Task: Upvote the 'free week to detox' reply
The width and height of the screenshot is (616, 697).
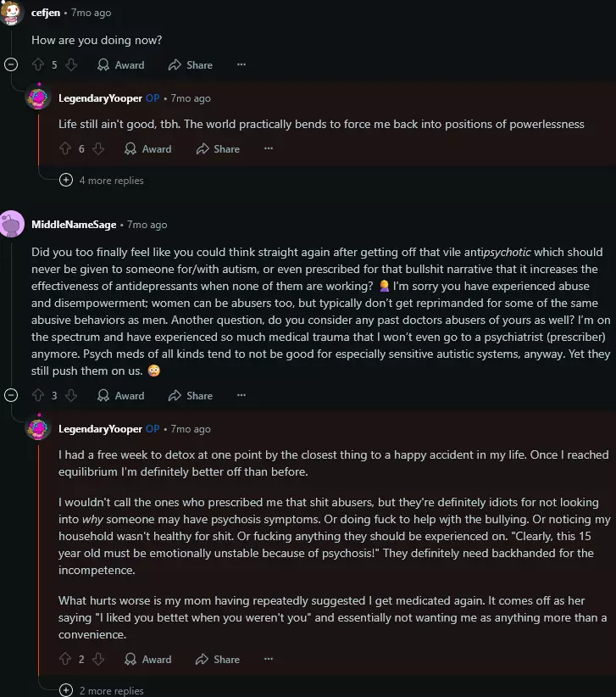Action: coord(64,659)
